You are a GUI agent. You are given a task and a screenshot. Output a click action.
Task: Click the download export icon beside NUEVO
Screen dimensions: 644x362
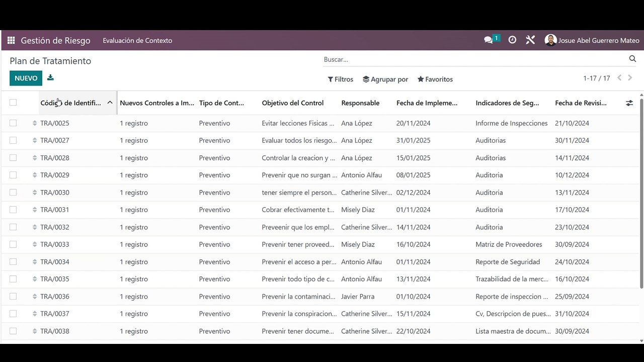tap(50, 78)
